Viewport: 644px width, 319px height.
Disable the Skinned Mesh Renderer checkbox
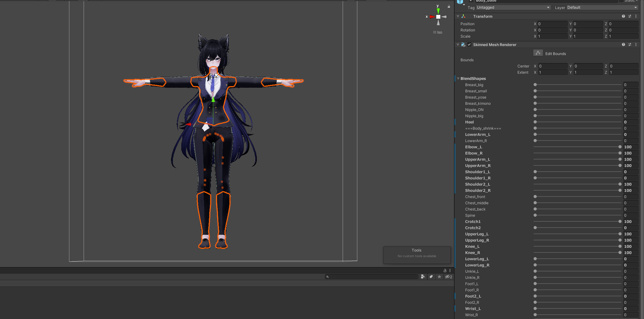[469, 44]
